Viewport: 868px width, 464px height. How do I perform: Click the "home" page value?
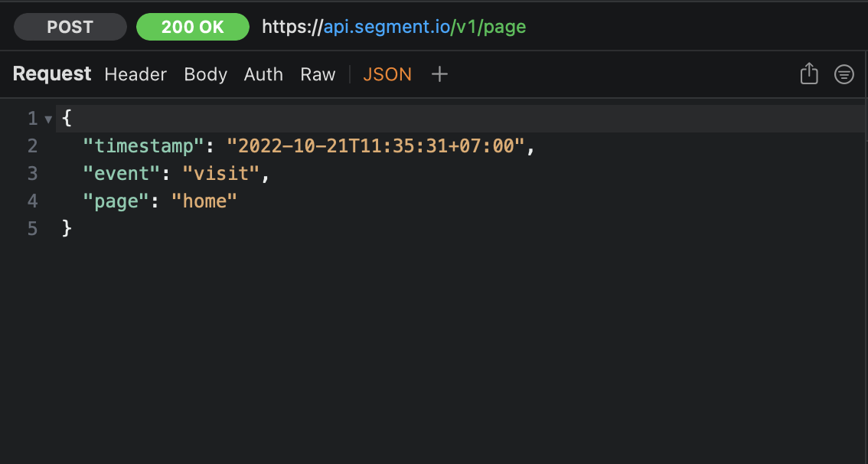click(x=204, y=201)
